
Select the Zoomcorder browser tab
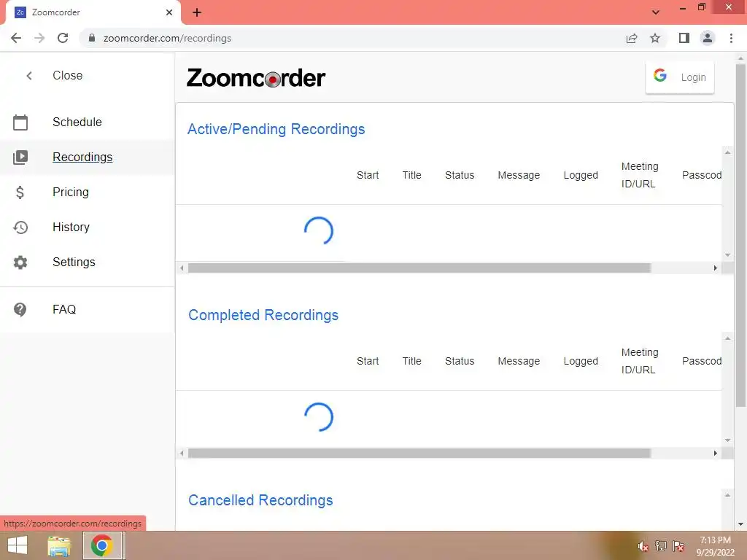(93, 12)
